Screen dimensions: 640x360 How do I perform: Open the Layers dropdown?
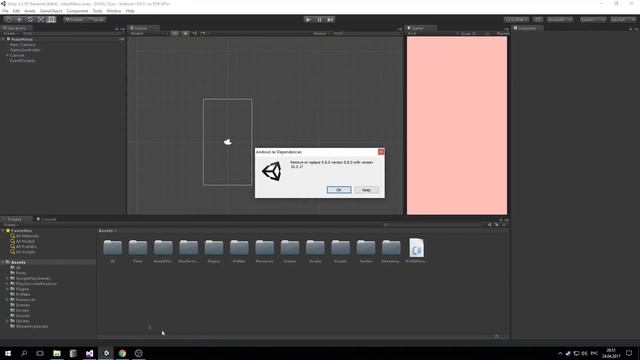pos(593,20)
